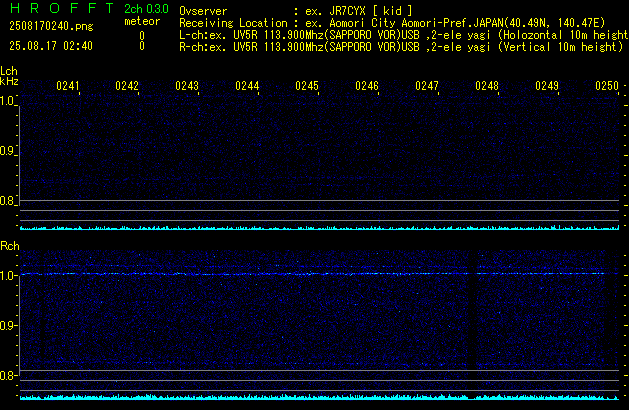Click the Lch channel label
Screen dimensions: 629x410
(9, 71)
